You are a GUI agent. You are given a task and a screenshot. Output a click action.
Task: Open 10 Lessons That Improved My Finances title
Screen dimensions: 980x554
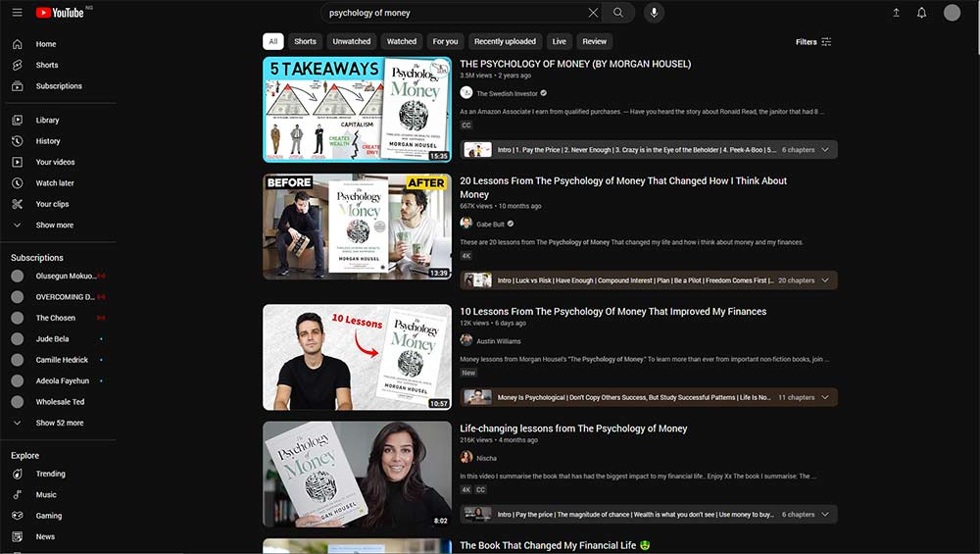pyautogui.click(x=613, y=312)
